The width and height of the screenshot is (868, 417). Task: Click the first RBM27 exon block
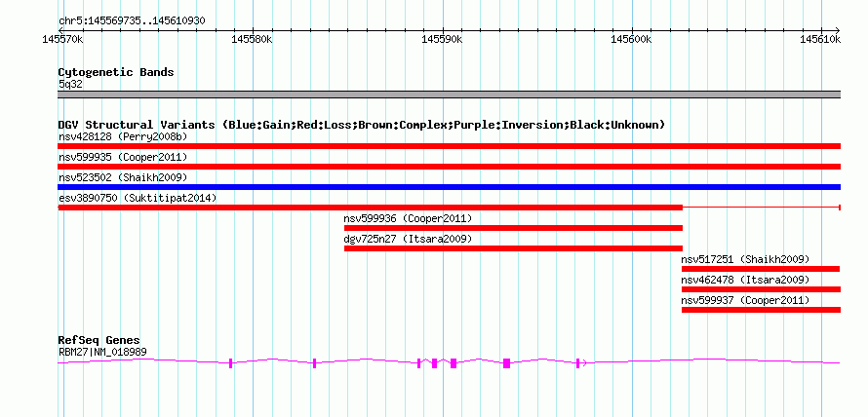pos(231,363)
